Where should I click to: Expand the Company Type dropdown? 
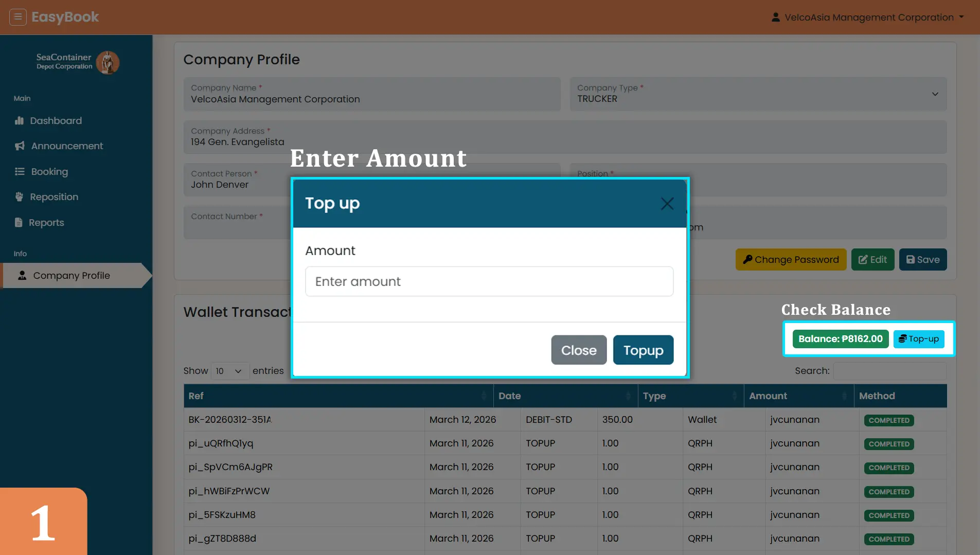point(935,94)
